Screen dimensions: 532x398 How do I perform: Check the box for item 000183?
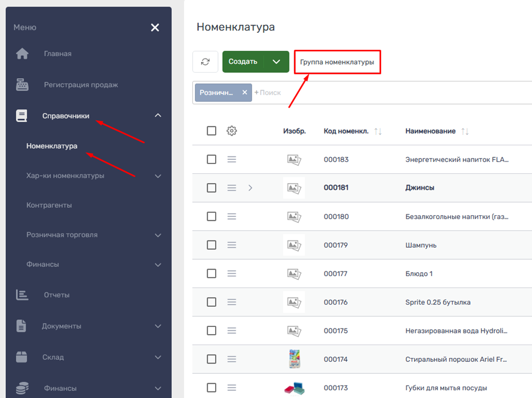[211, 159]
